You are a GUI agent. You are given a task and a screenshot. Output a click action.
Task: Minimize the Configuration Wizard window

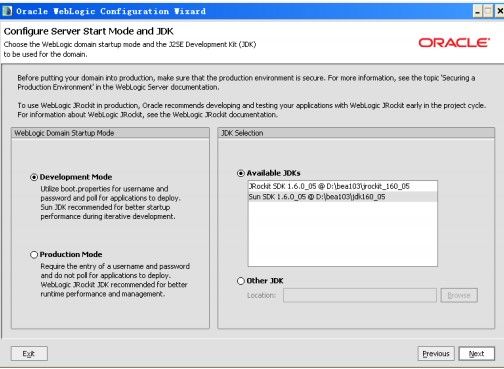[478, 12]
